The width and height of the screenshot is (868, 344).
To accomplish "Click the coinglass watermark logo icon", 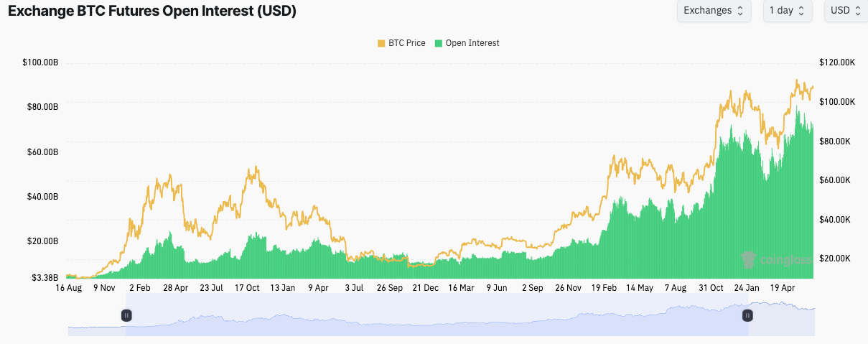I will click(x=749, y=260).
